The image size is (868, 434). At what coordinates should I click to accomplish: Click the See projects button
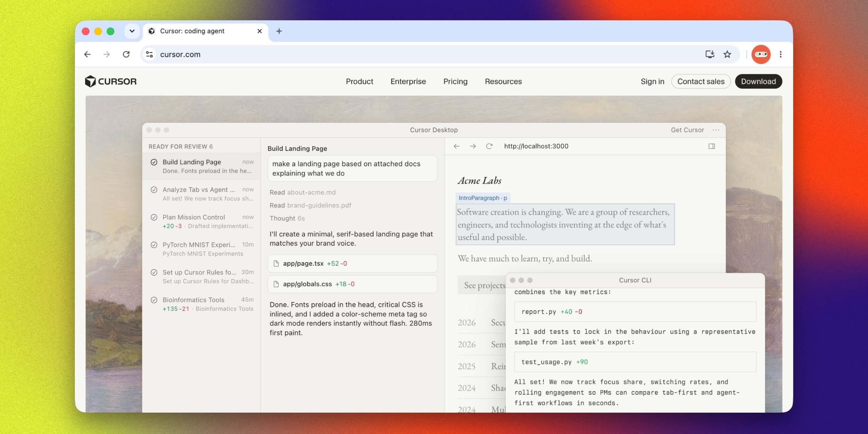point(482,285)
